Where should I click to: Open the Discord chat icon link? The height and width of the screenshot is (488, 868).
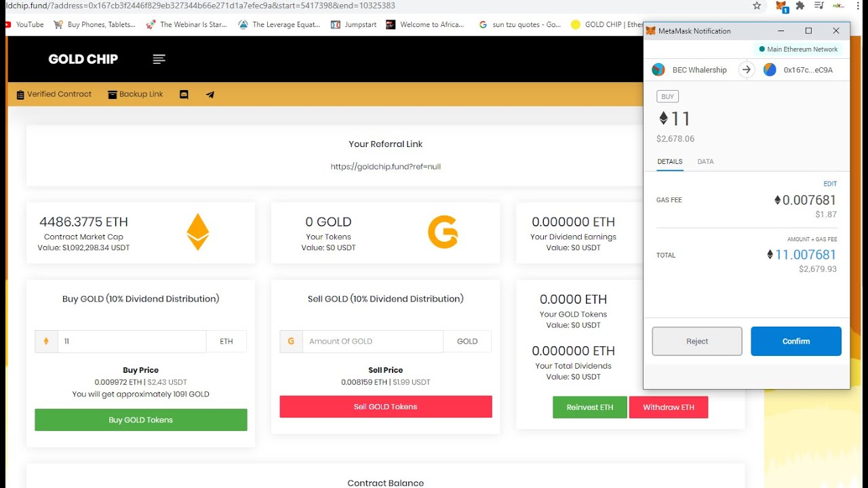click(x=184, y=95)
